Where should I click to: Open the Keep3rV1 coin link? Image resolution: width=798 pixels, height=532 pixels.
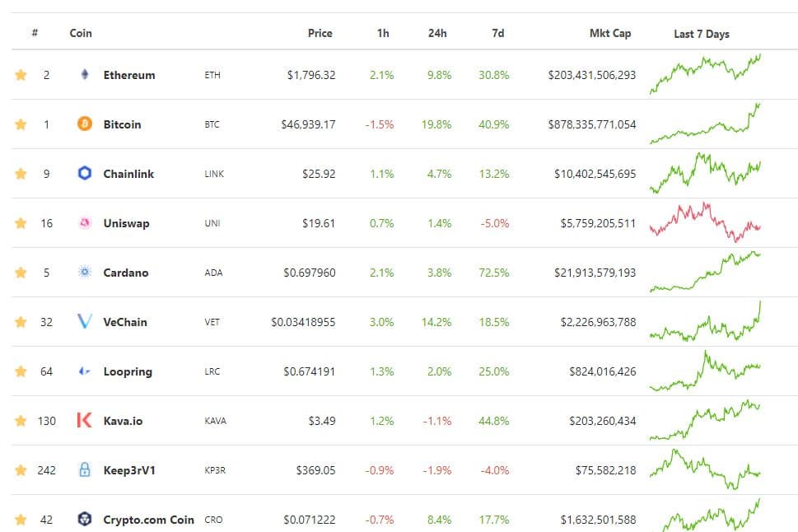pos(129,470)
